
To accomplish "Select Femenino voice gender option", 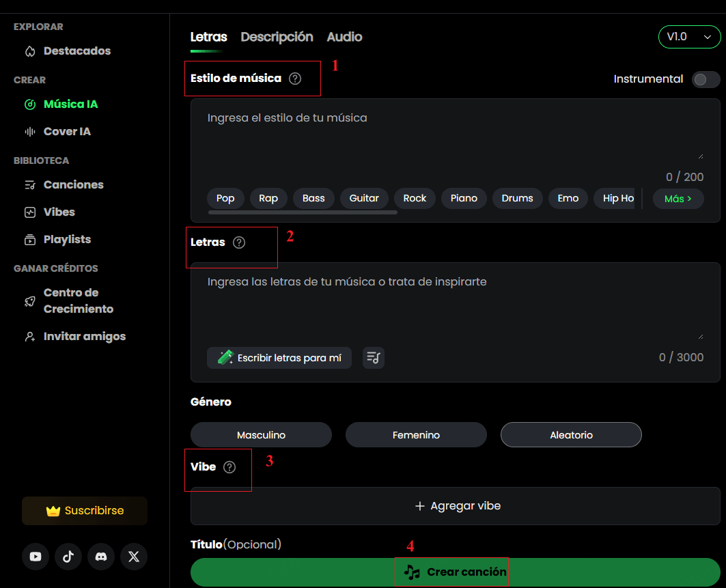I will click(x=416, y=435).
